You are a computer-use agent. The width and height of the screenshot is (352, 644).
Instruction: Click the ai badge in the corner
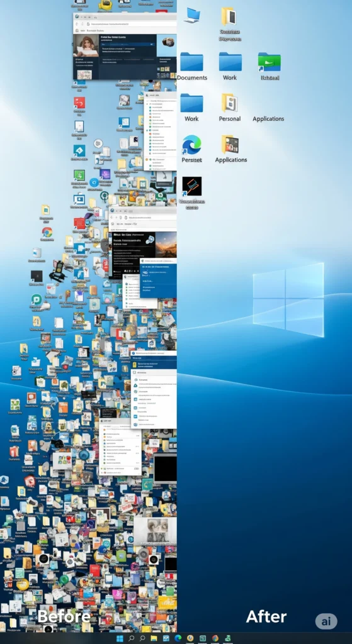(x=326, y=621)
